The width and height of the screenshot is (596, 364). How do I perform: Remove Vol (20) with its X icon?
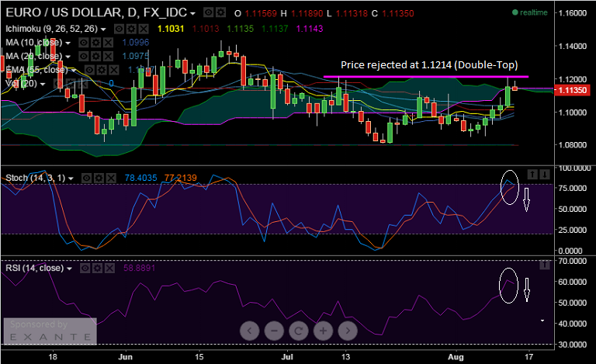83,83
